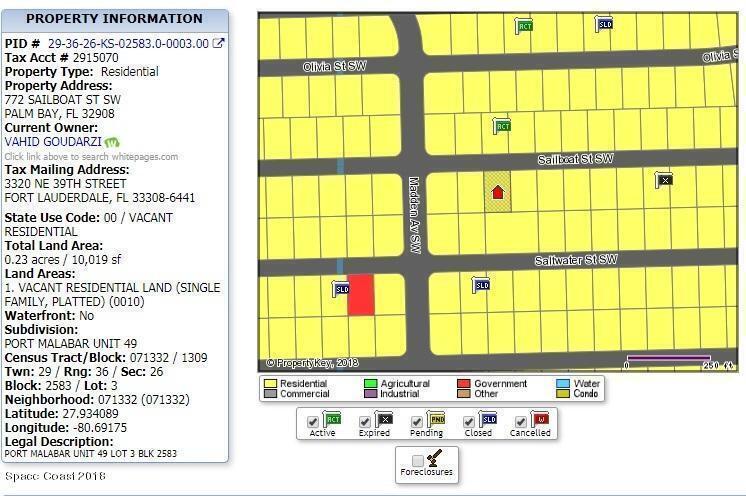Disable the Pending listings checkbox

(x=418, y=421)
